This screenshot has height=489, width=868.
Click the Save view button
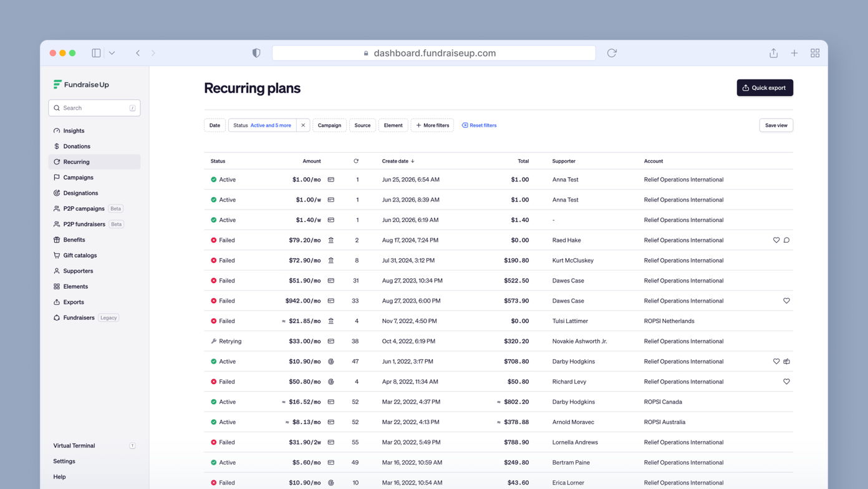click(776, 125)
